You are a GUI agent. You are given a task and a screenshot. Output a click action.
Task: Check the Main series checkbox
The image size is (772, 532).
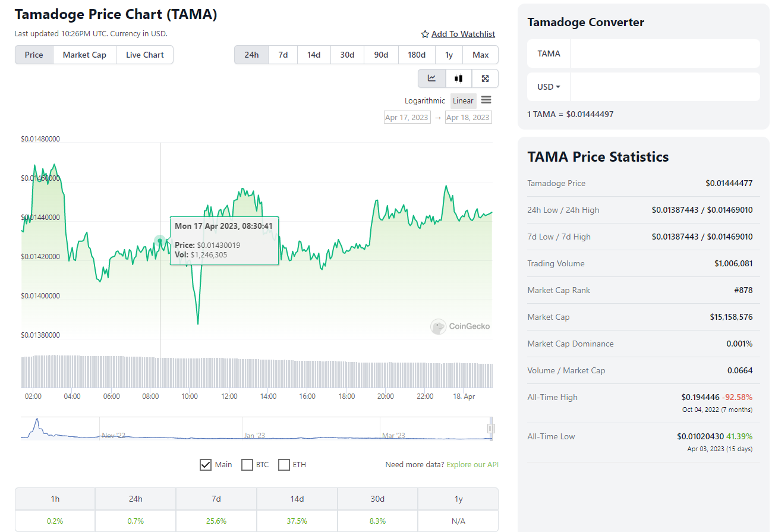point(206,465)
